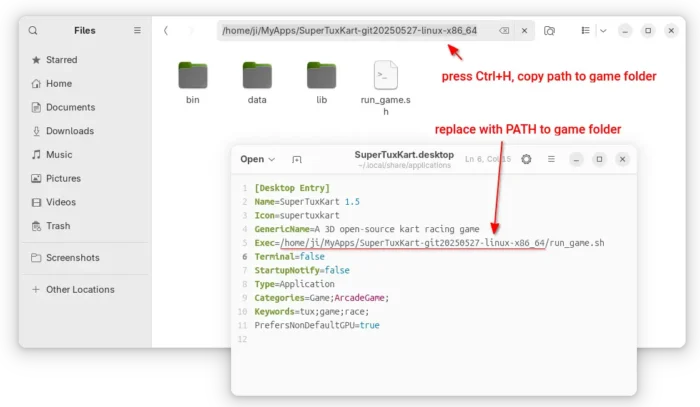
Task: Select the data folder
Action: tap(257, 83)
